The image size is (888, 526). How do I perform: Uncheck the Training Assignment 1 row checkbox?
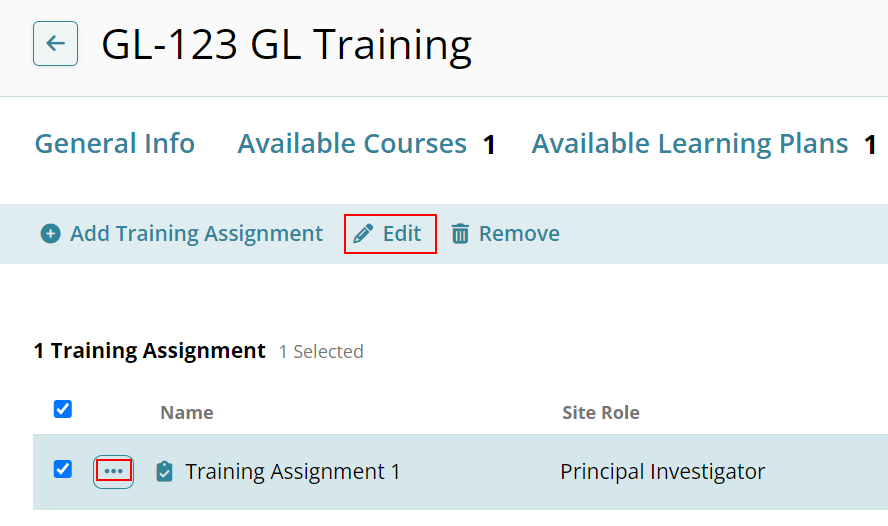click(63, 469)
